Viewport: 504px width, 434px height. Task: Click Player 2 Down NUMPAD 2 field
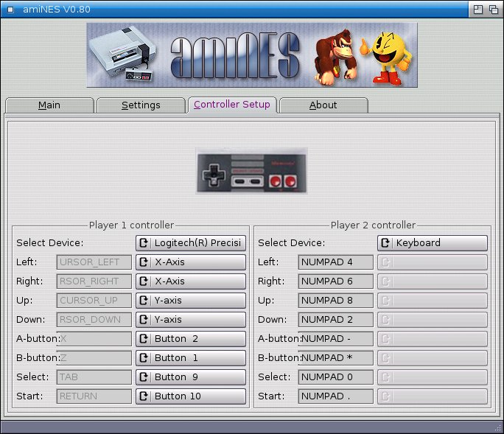tap(335, 320)
